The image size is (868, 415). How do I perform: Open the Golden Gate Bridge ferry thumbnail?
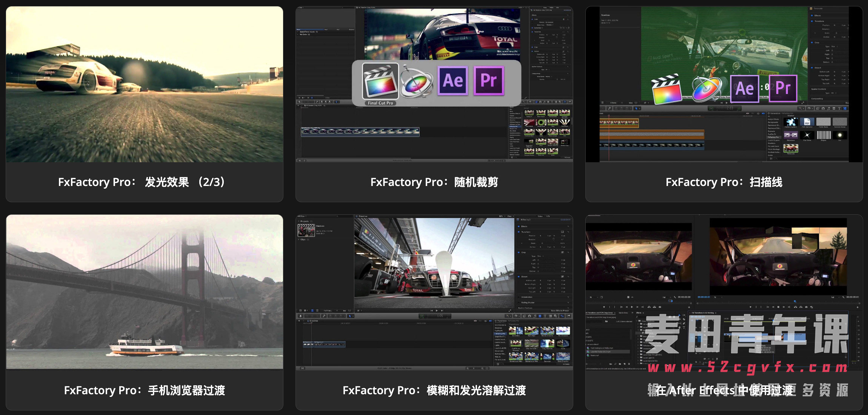[x=145, y=292]
